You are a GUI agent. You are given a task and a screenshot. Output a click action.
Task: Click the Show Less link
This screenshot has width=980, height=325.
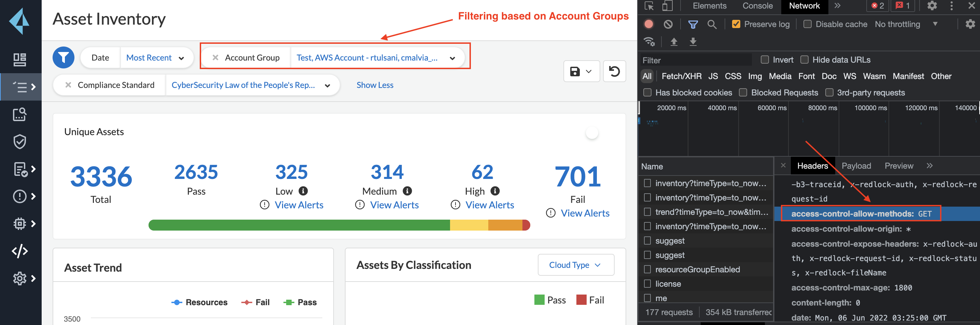pos(375,85)
